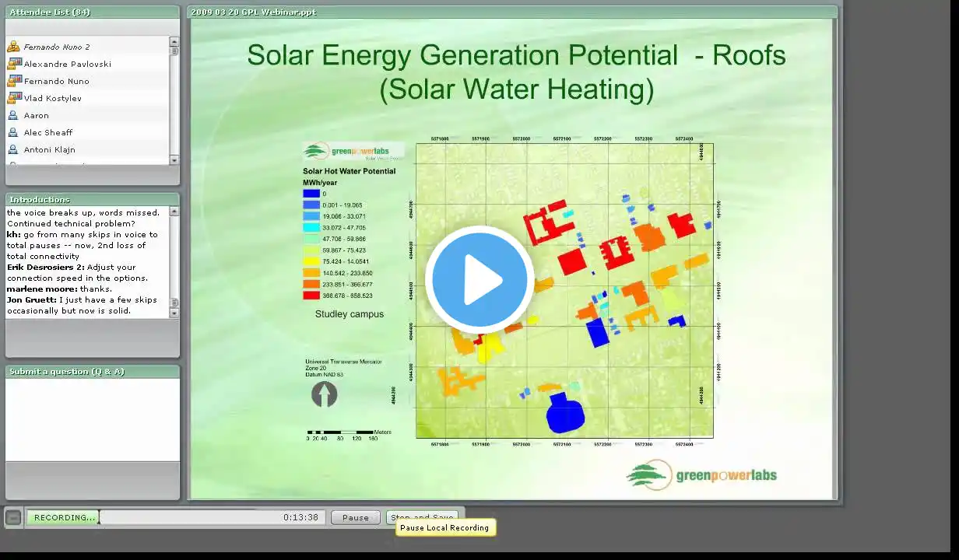Click inside the Q & A question box
This screenshot has height=560, width=959.
click(93, 419)
